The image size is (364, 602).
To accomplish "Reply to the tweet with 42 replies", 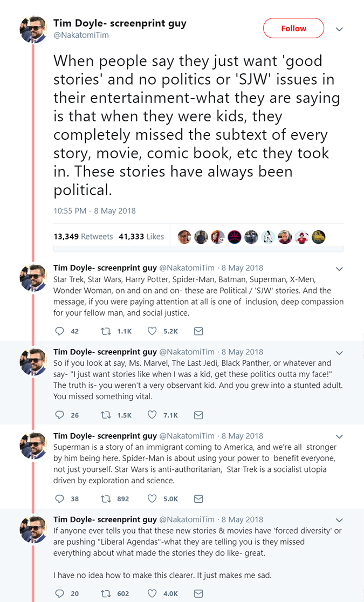I will click(60, 331).
